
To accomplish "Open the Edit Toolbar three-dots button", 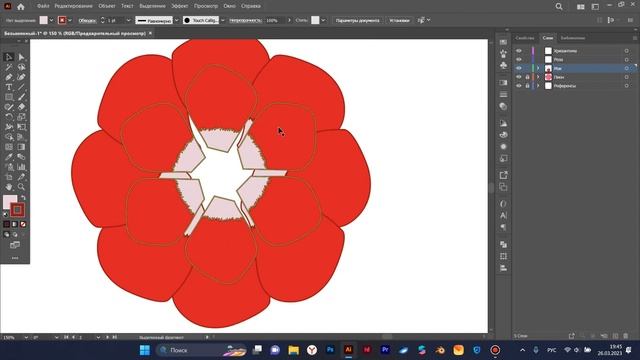I will click(x=15, y=258).
